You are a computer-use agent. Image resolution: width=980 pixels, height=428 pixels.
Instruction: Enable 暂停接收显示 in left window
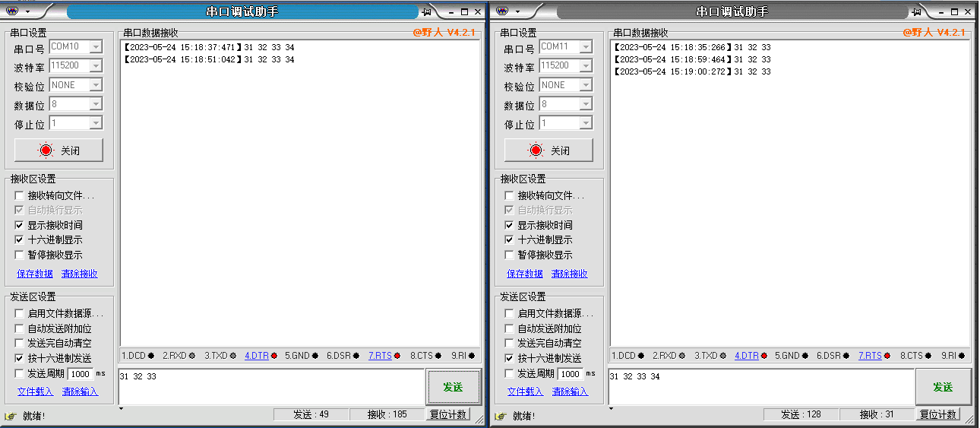click(x=20, y=255)
